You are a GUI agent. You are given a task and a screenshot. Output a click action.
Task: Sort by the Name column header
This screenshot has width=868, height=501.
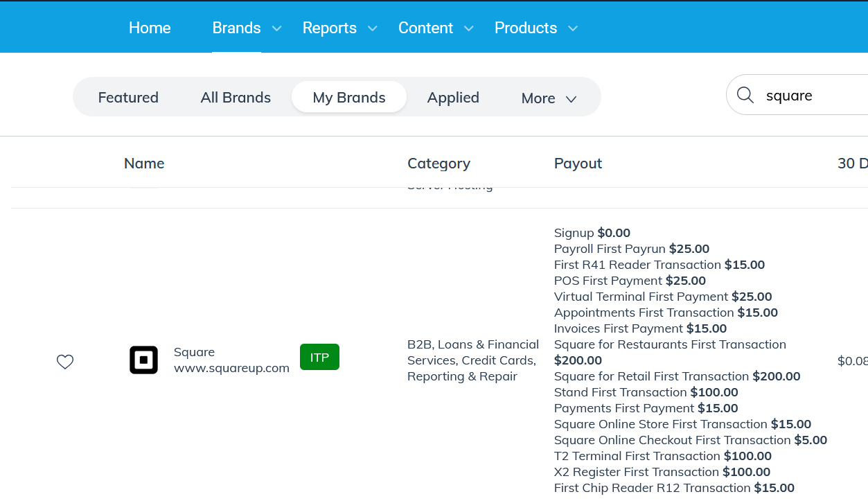[144, 164]
